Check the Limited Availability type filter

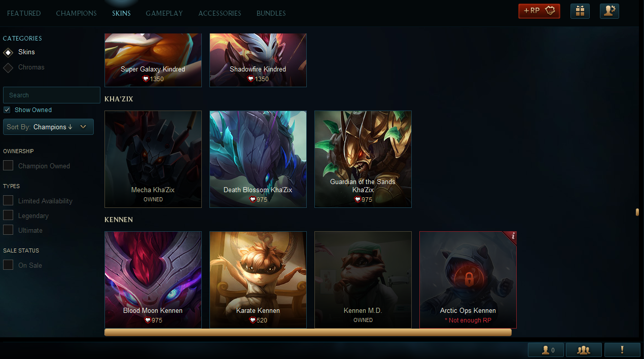8,200
